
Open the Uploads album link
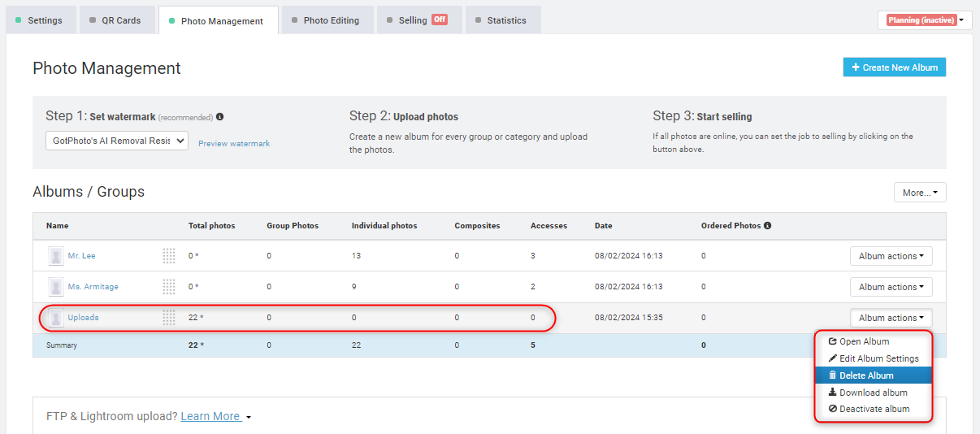[83, 318]
